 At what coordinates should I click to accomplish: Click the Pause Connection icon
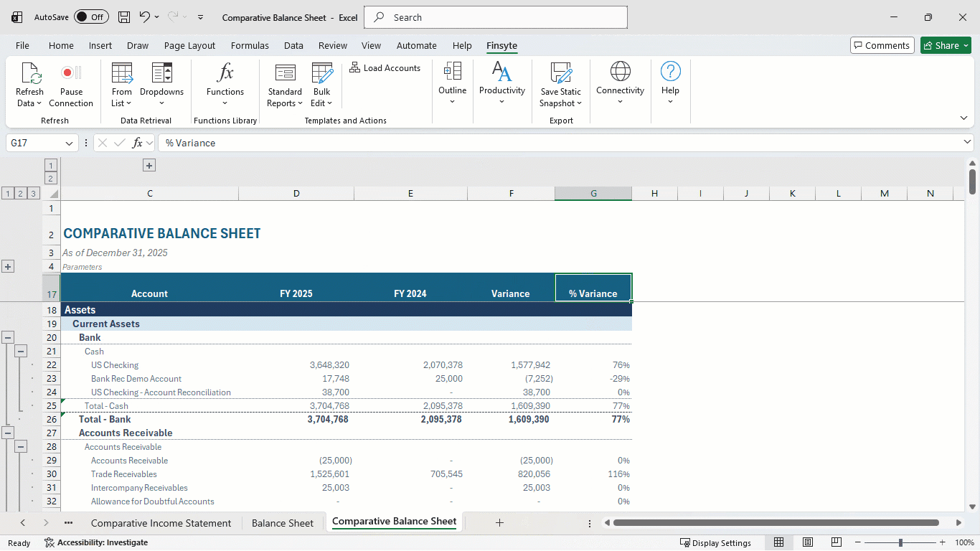click(x=71, y=72)
